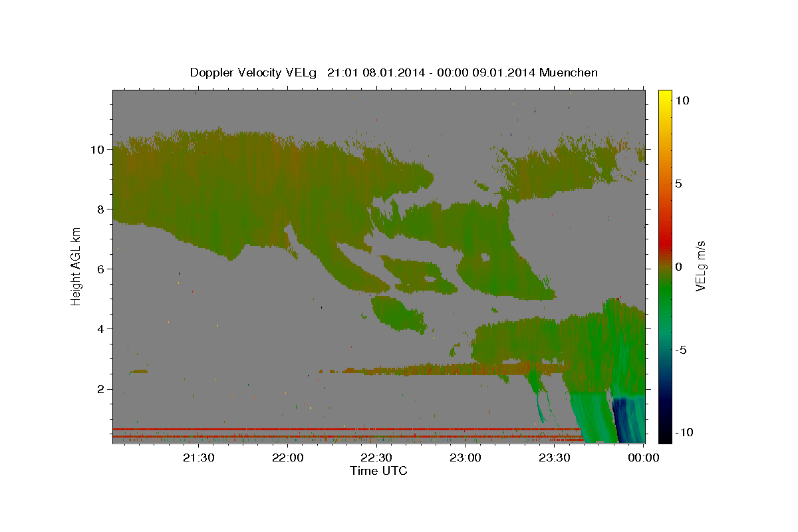Click the height tick label 8
The image size is (798, 532).
click(x=101, y=209)
